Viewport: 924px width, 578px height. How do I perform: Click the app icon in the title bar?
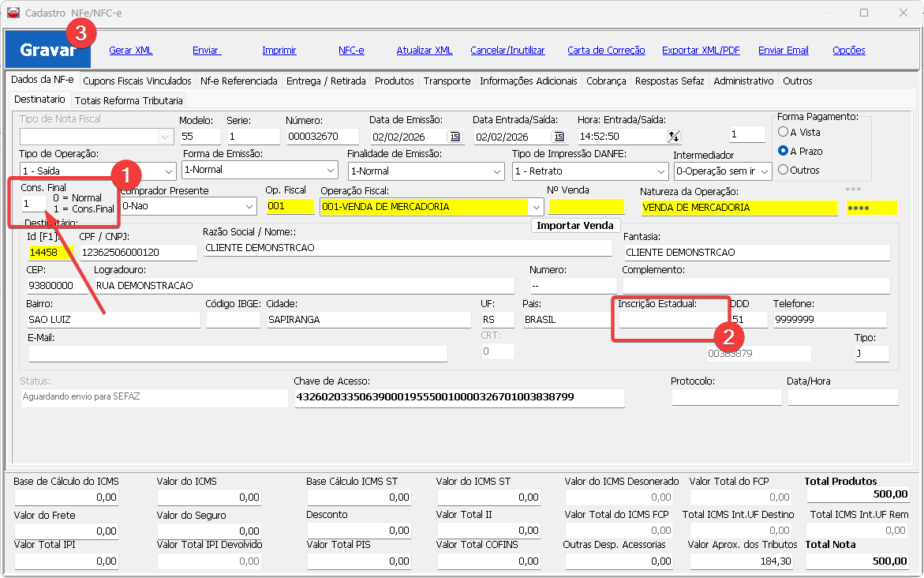click(x=13, y=13)
